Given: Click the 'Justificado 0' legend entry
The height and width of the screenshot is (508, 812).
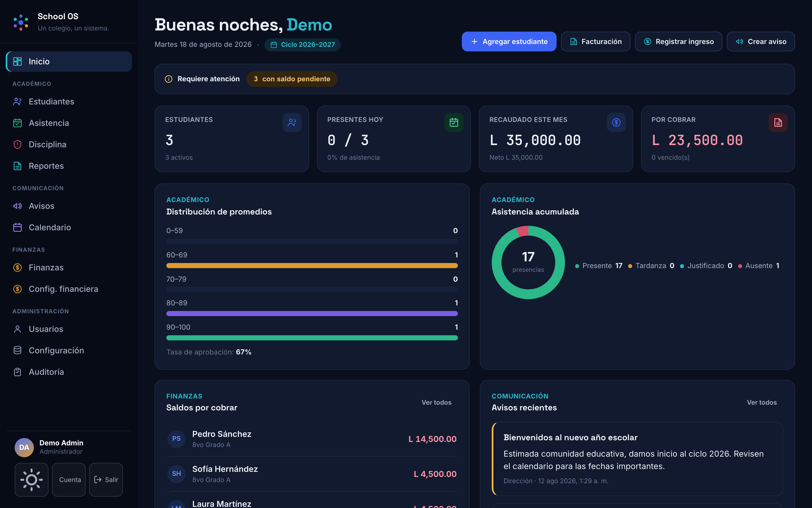Looking at the screenshot, I should pos(706,266).
